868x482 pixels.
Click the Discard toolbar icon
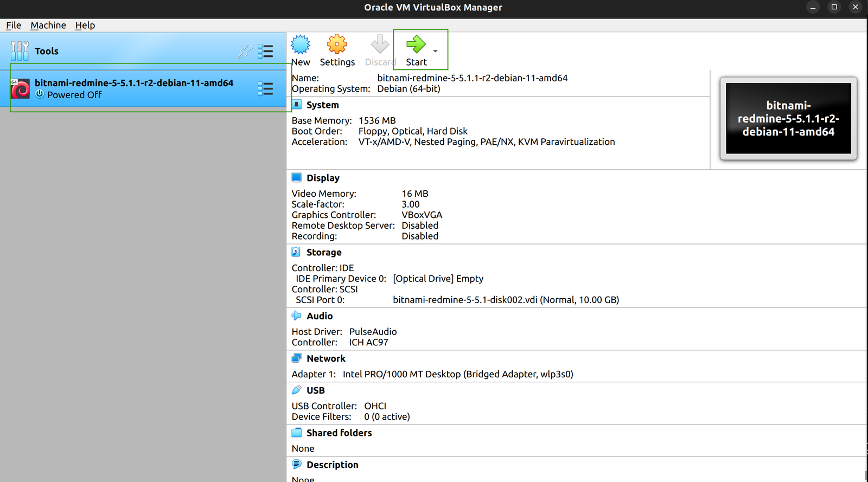380,45
